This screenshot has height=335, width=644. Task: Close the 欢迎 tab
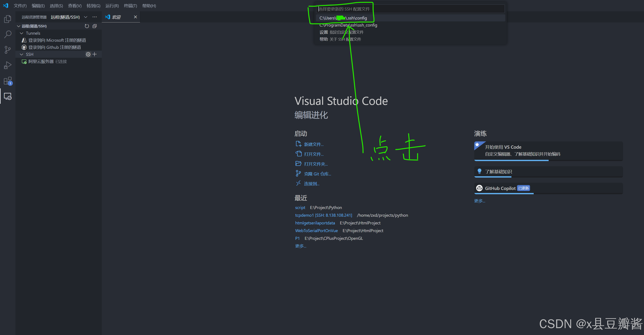click(135, 17)
